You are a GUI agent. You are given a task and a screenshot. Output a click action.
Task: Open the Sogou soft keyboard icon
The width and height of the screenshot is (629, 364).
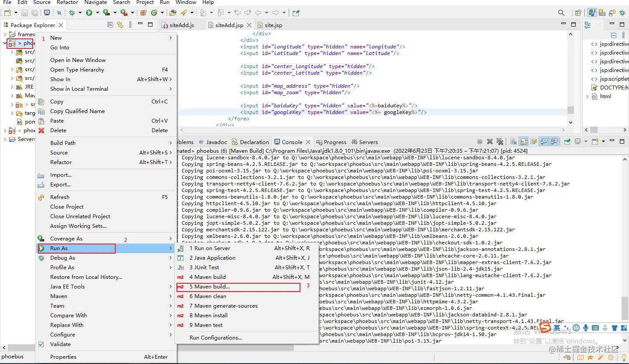595,328
